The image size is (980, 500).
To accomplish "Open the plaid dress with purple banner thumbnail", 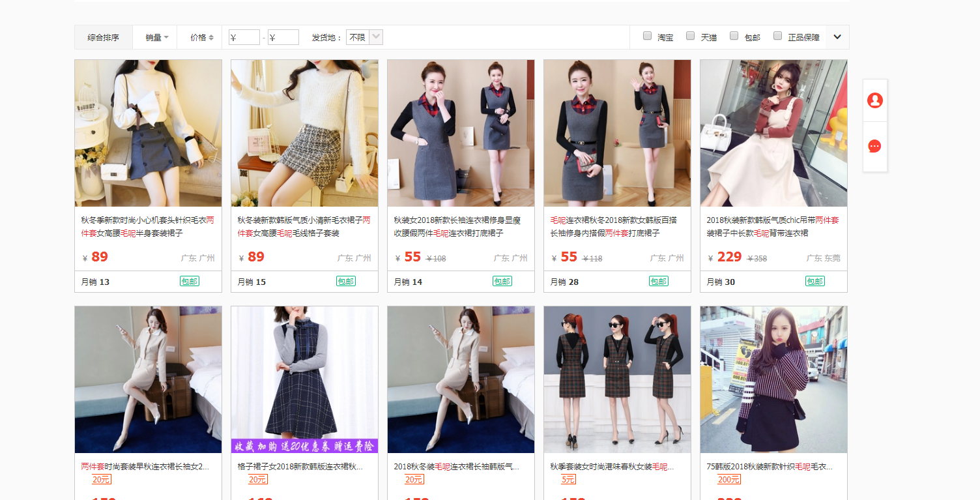I will (304, 379).
